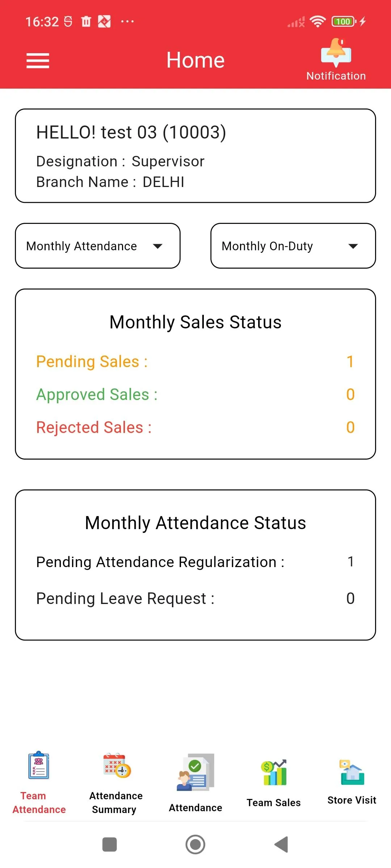Expand the Monthly On-Duty dropdown
391x868 pixels.
pos(293,246)
